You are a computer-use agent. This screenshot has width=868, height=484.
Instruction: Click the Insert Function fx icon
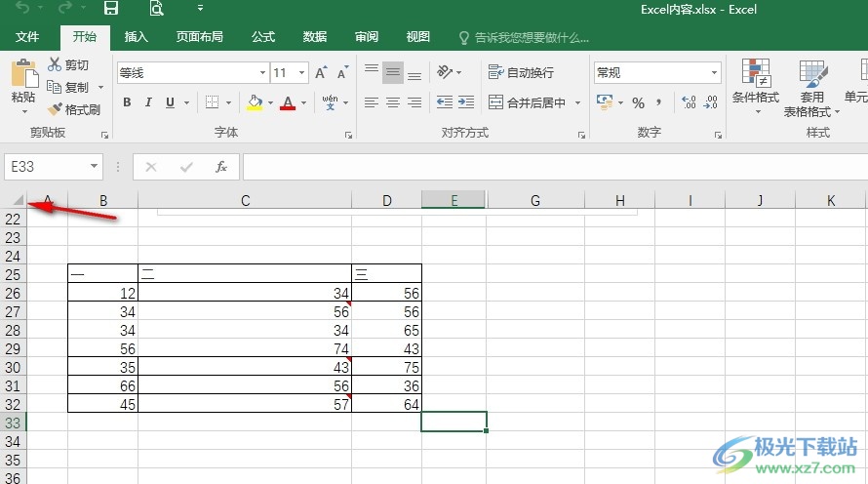[221, 167]
